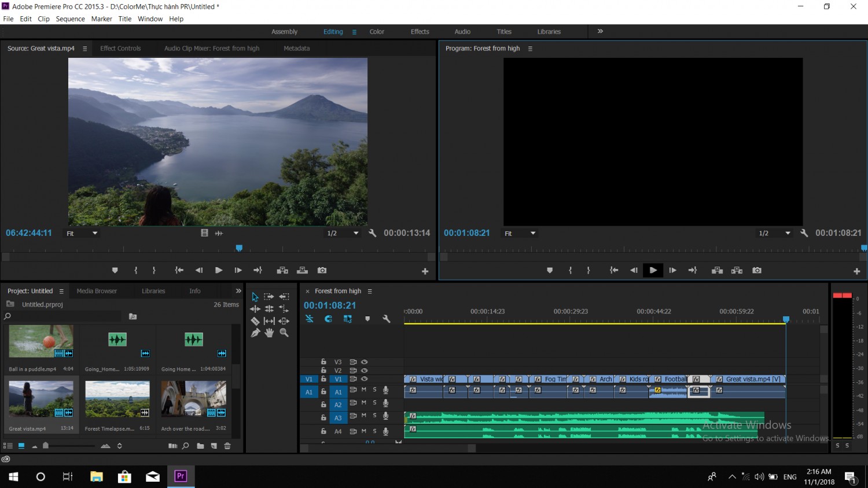
Task: Step forward one frame in Program monitor
Action: coord(672,271)
